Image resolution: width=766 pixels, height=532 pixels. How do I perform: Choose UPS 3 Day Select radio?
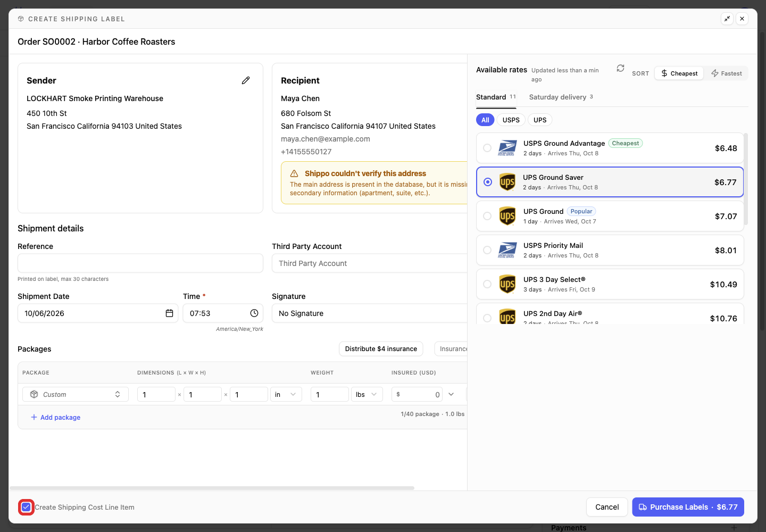487,284
